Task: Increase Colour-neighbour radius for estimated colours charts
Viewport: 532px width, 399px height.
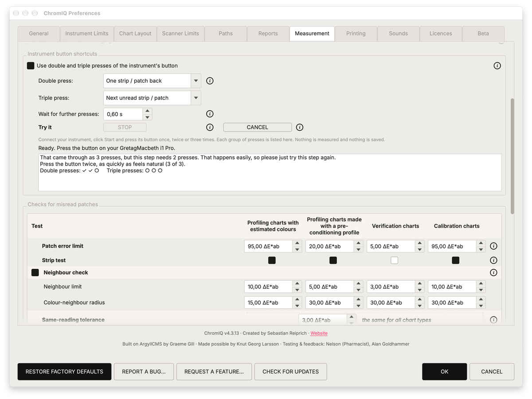Action: pyautogui.click(x=297, y=300)
